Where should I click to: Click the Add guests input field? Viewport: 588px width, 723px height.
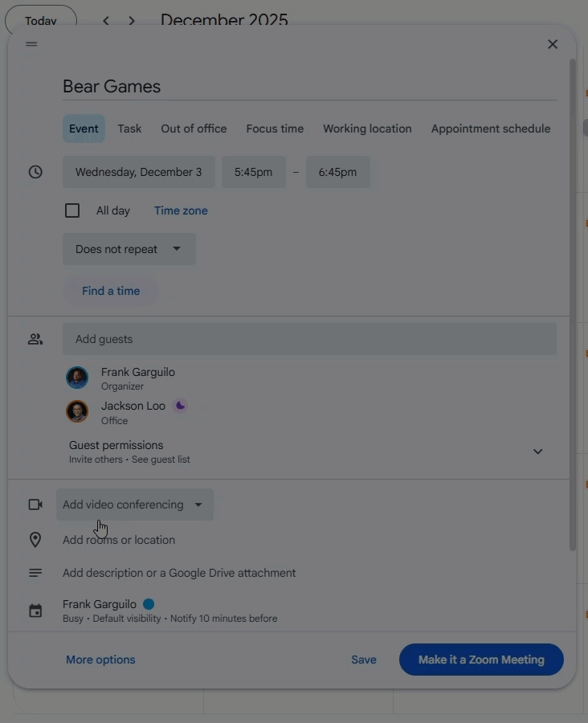pyautogui.click(x=309, y=339)
